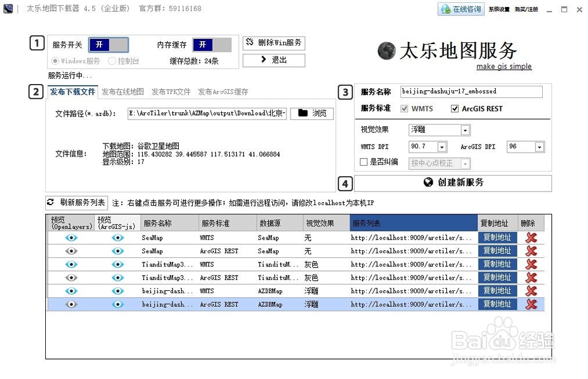Delete the SeaMap WMTS service
This screenshot has height=379, width=588.
click(531, 237)
